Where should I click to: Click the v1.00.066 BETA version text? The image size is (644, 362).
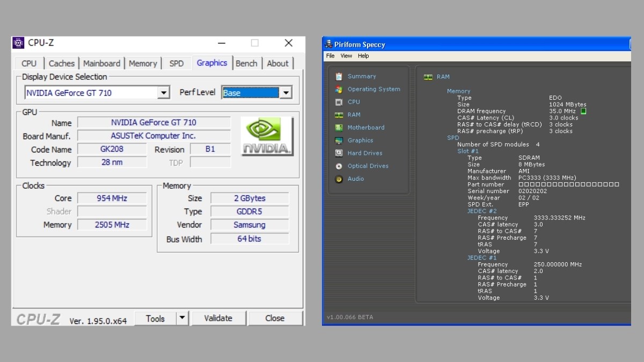[x=350, y=317]
